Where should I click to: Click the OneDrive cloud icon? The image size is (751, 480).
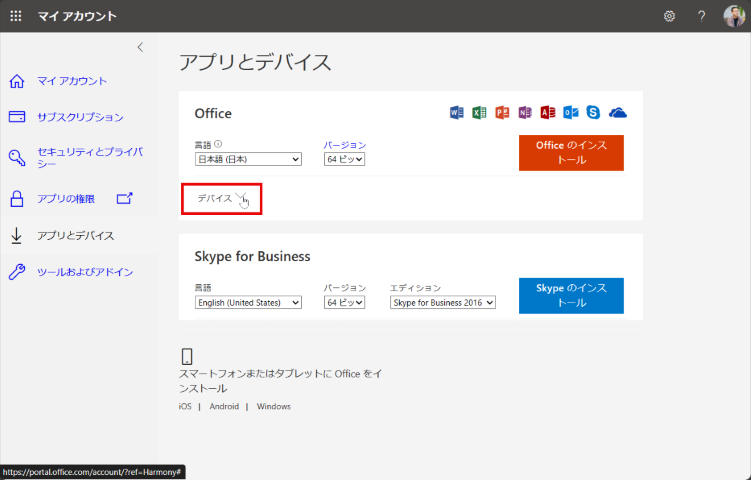pos(618,112)
